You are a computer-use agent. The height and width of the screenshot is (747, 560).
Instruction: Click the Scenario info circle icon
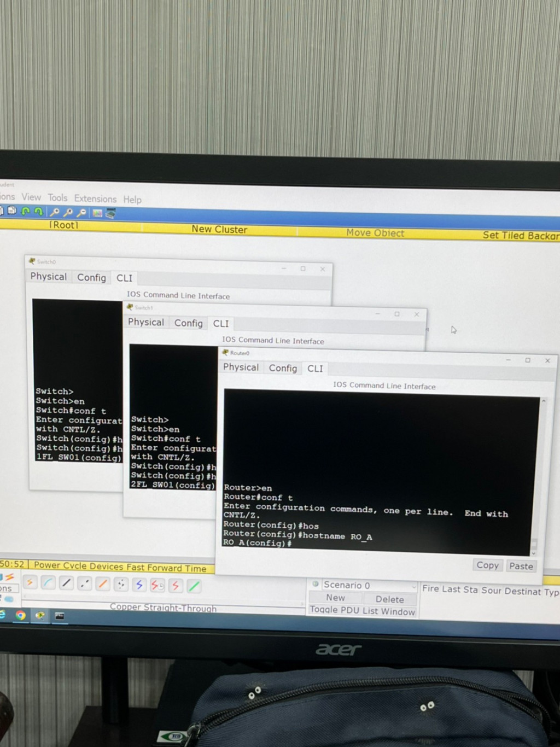point(316,584)
